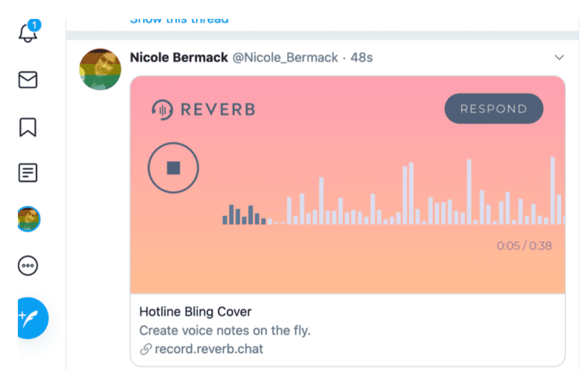Open Nicole Bermack's tweet avatar
Viewport: 588px width, 370px height.
(100, 69)
